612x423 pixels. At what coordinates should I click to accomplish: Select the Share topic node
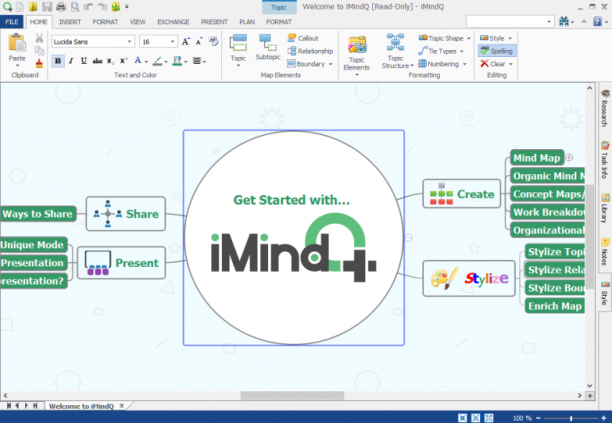tap(126, 213)
